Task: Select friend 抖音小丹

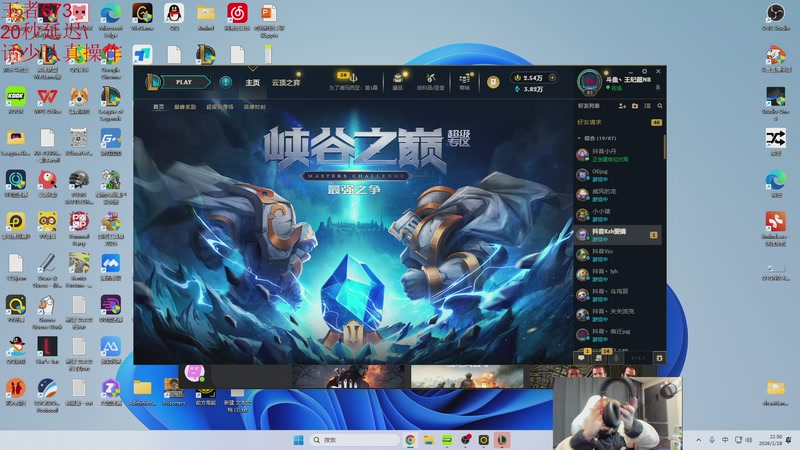Action: pyautogui.click(x=618, y=155)
